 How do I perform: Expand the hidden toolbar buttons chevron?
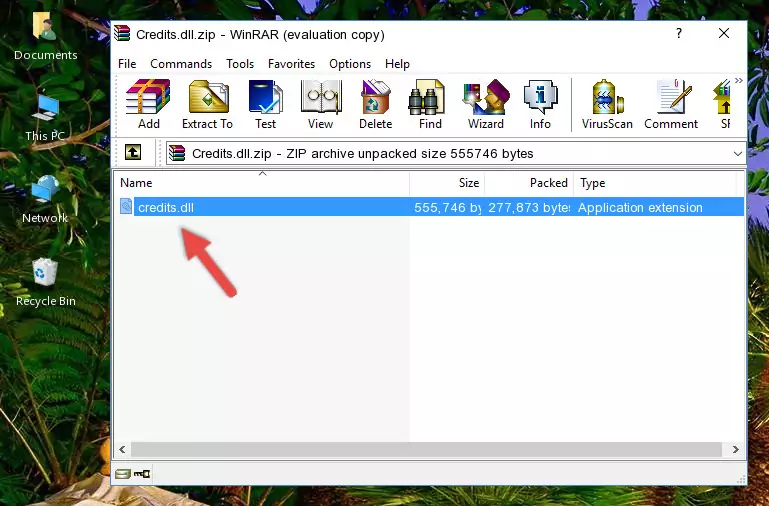coord(739,80)
